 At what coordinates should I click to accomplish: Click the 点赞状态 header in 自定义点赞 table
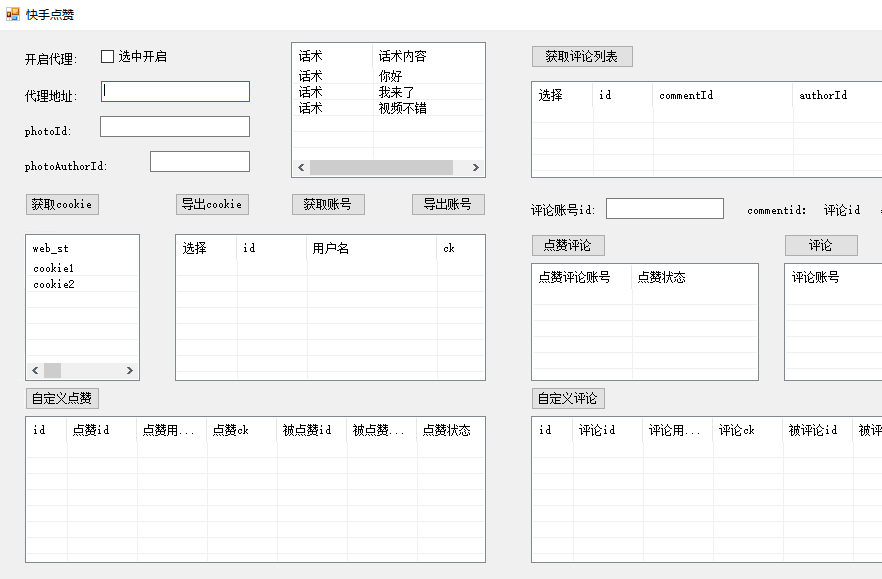tap(451, 430)
